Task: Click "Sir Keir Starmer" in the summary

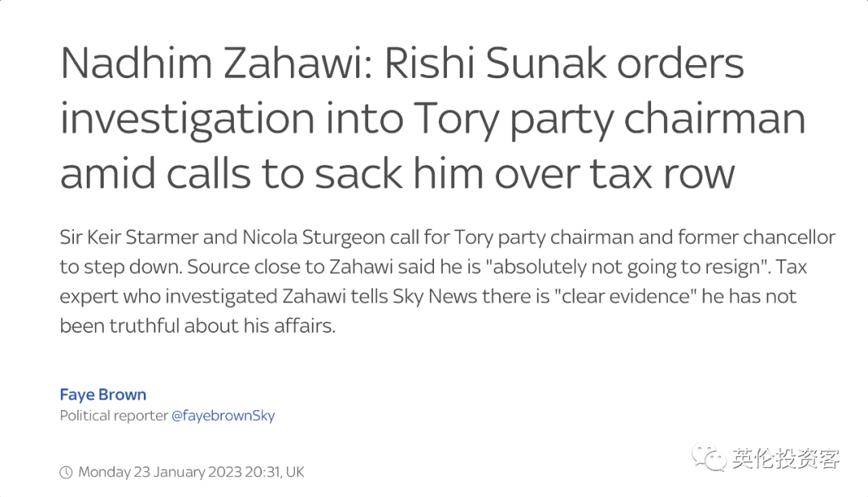Action: tap(129, 237)
